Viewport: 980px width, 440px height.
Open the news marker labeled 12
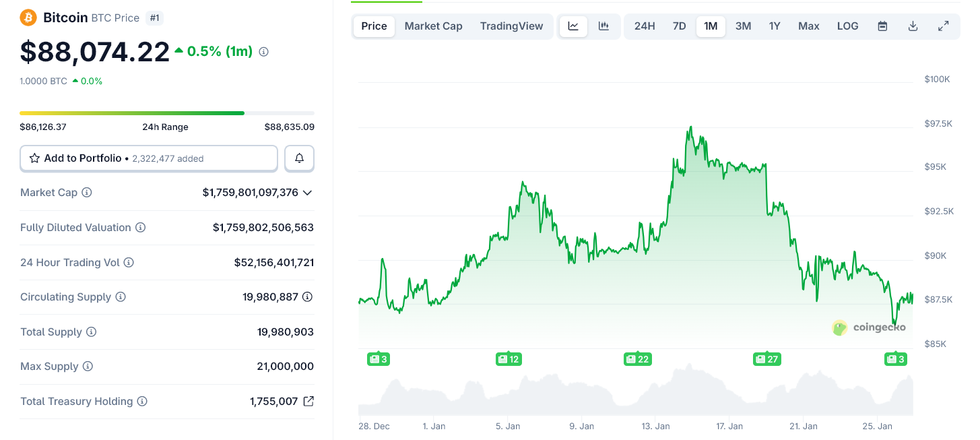508,359
